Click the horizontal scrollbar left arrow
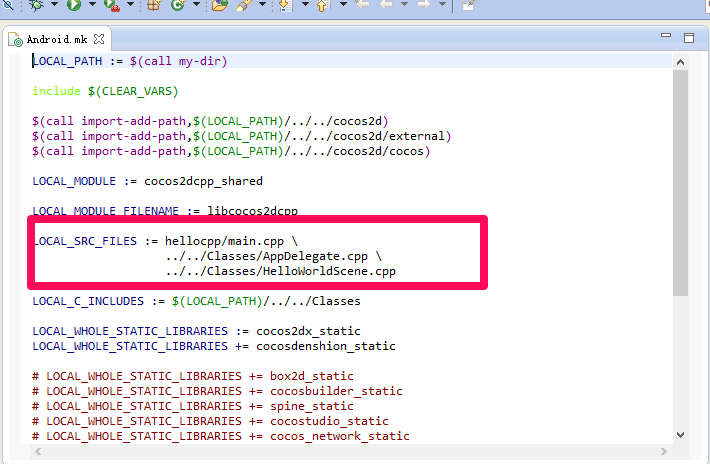 [x=38, y=451]
